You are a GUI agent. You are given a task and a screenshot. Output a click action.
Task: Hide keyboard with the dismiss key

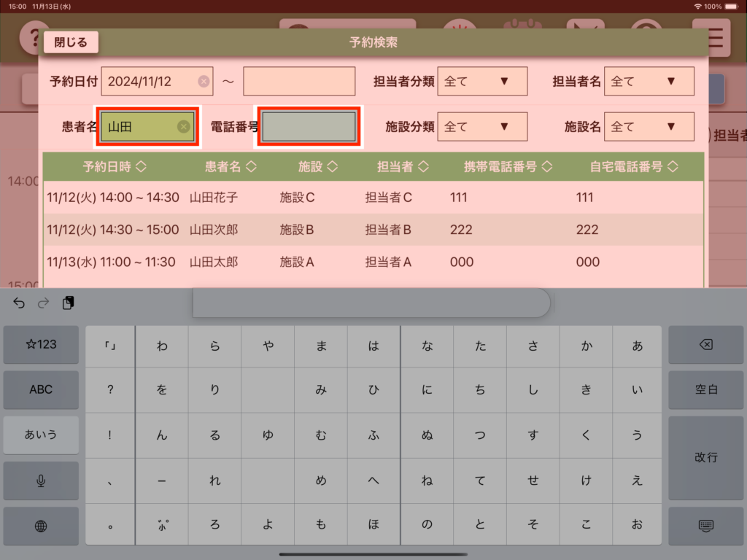[705, 526]
